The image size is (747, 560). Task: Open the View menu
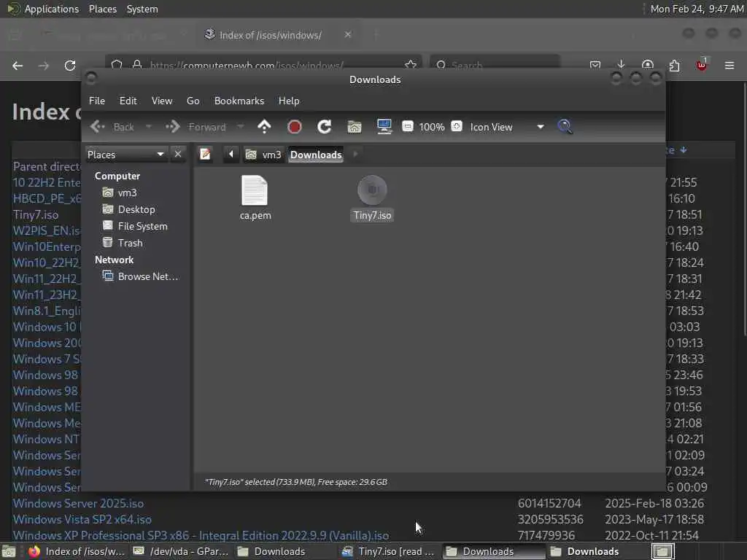pos(162,101)
